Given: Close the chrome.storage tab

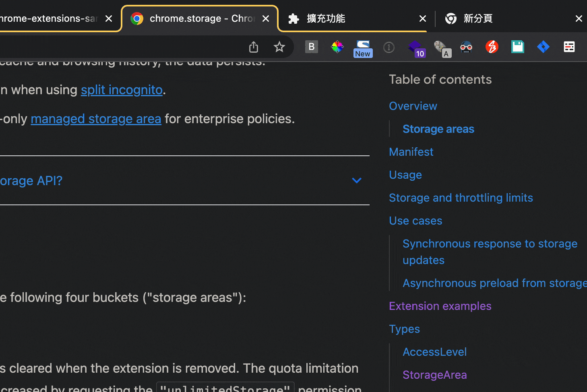Looking at the screenshot, I should click(266, 19).
